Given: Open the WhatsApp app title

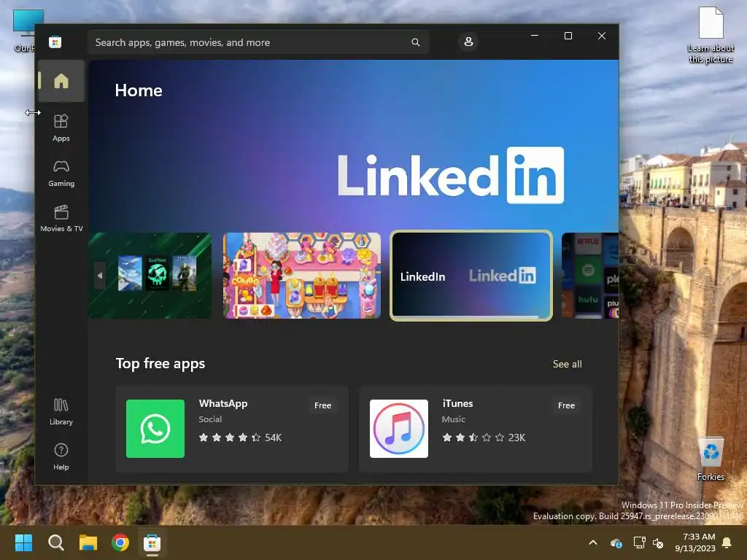Looking at the screenshot, I should tap(223, 403).
